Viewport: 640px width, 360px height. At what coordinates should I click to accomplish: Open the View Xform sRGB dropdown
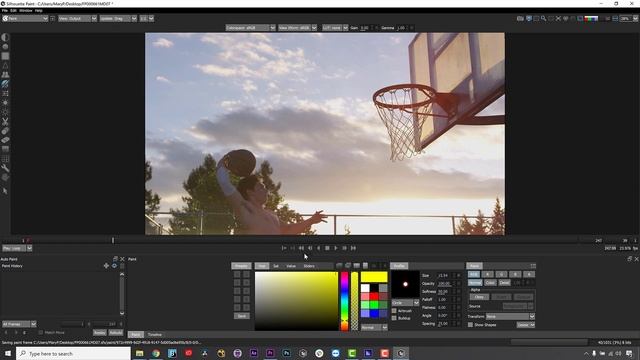point(298,28)
